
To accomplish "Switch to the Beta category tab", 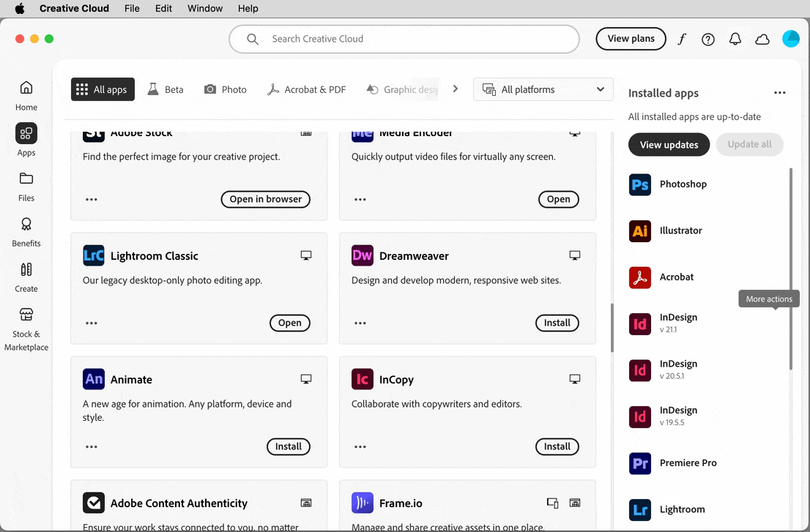I will tap(166, 89).
